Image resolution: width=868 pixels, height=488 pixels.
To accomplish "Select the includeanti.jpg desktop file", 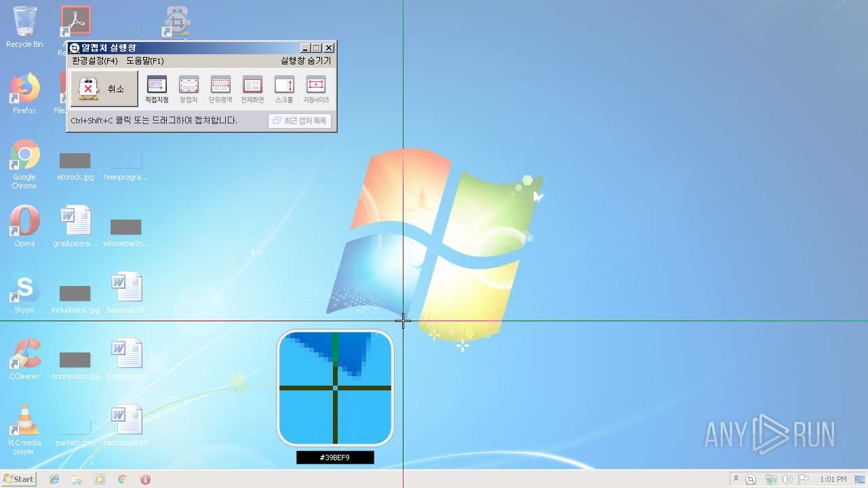I will point(75,298).
